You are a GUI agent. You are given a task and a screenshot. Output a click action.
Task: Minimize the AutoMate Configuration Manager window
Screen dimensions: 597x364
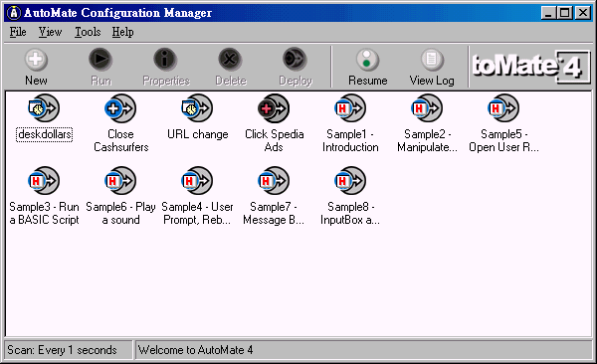coord(548,13)
